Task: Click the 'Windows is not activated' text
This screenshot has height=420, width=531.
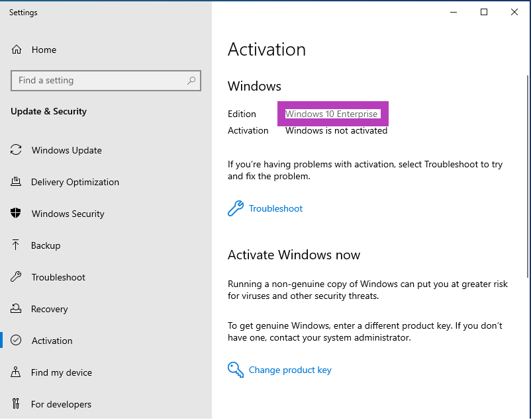Action: [336, 131]
